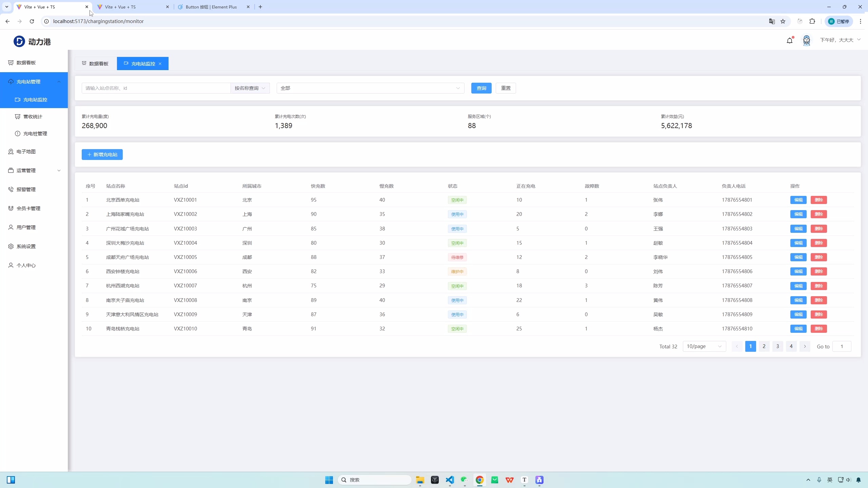Click the station name search field
868x488 pixels.
click(x=156, y=88)
